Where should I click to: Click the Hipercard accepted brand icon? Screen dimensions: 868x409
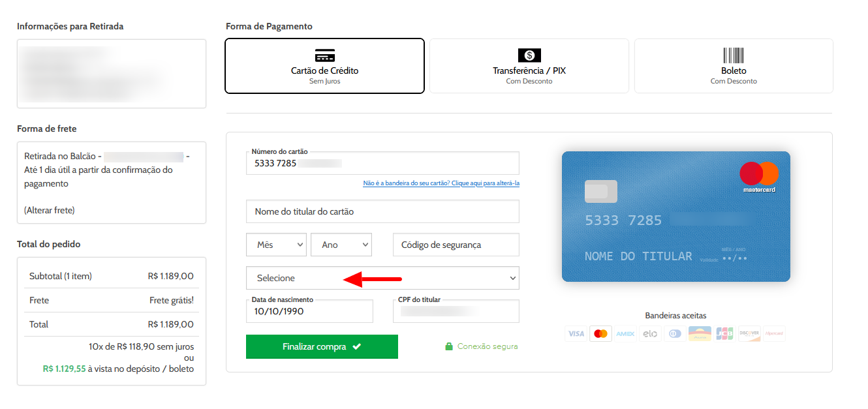coord(774,333)
